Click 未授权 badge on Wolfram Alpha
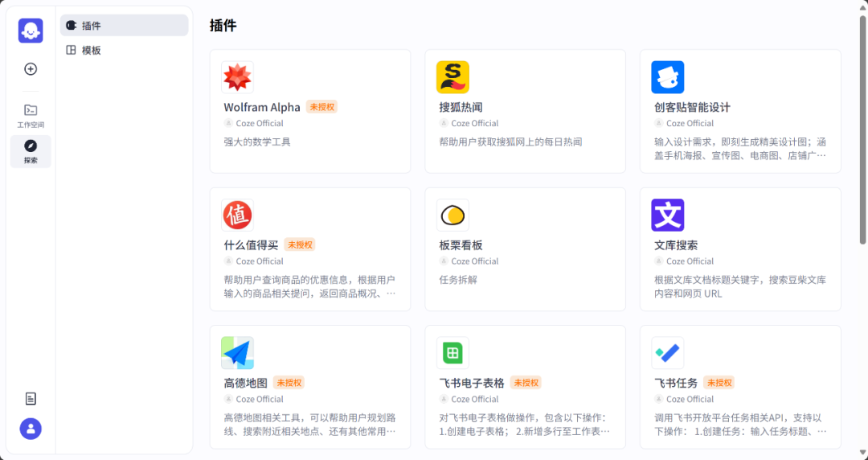868x460 pixels. [321, 107]
